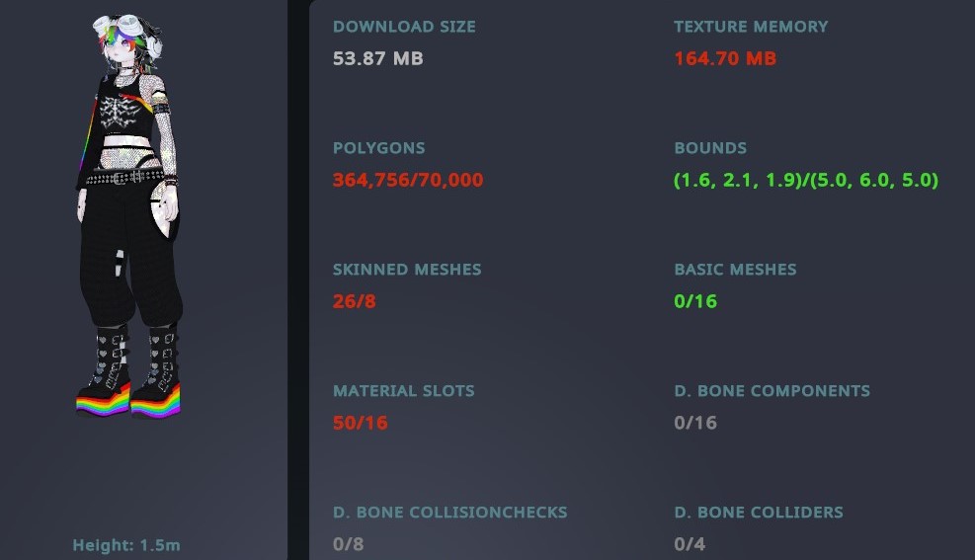Viewport: 975px width, 560px height.
Task: Click the Material Slots heading
Action: [x=404, y=391]
